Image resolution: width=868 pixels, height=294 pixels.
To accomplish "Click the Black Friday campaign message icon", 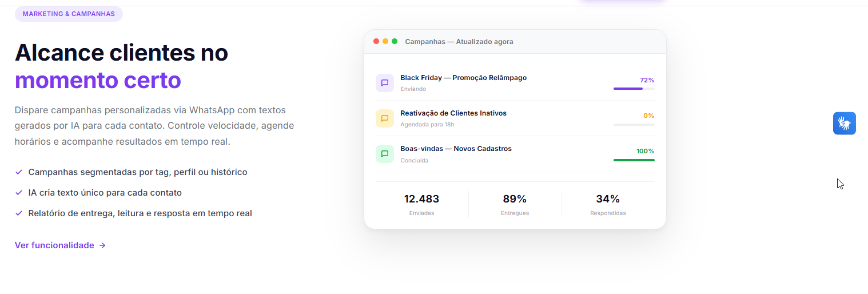I will (385, 83).
